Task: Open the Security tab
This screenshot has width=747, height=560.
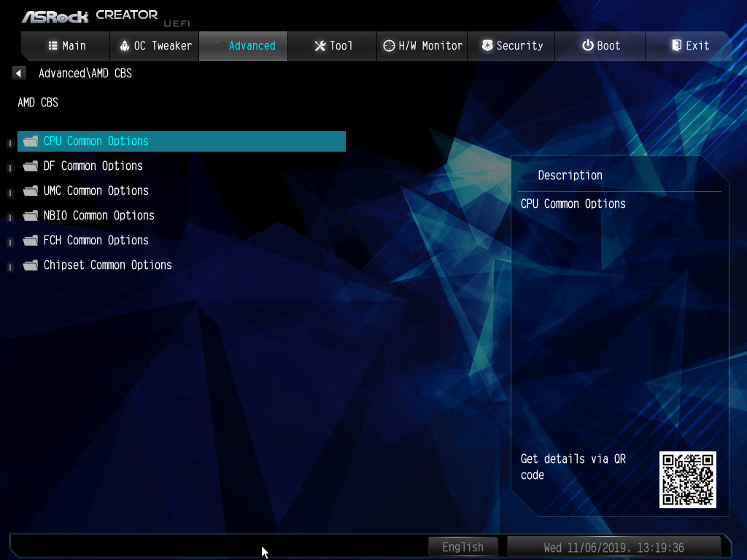Action: (512, 46)
